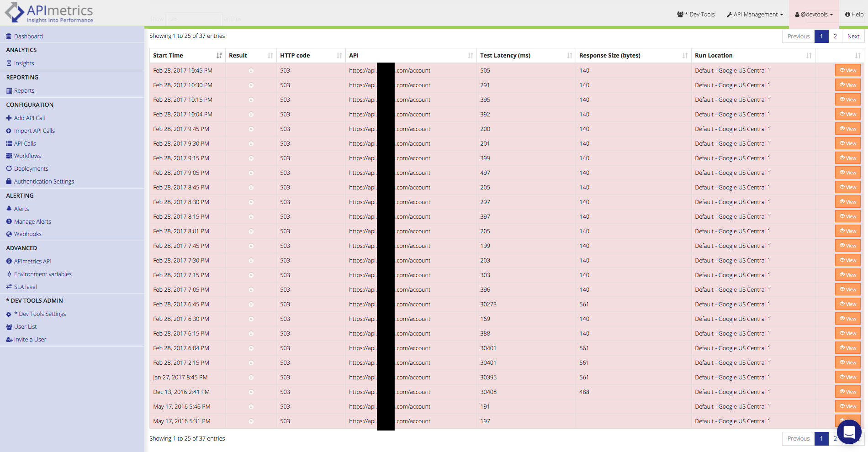Open Workflows configuration page
Screen dimensions: 868x452
tap(27, 156)
